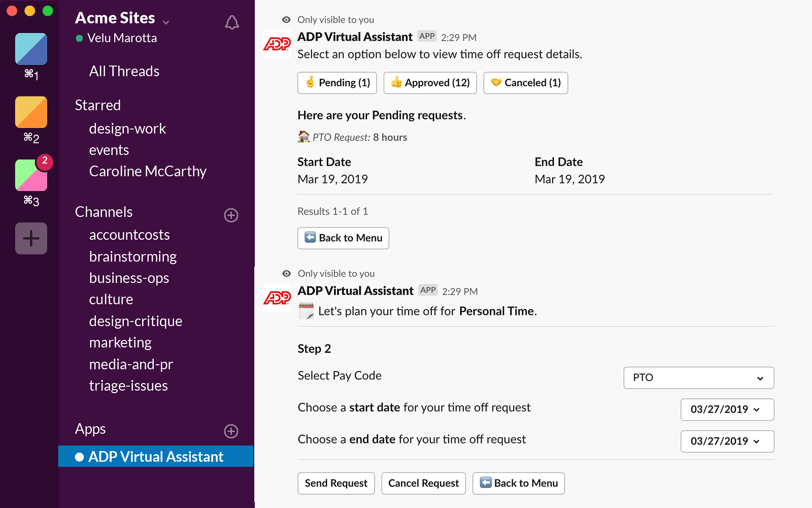Click the eye icon on the second message
812x508 pixels.
(286, 273)
